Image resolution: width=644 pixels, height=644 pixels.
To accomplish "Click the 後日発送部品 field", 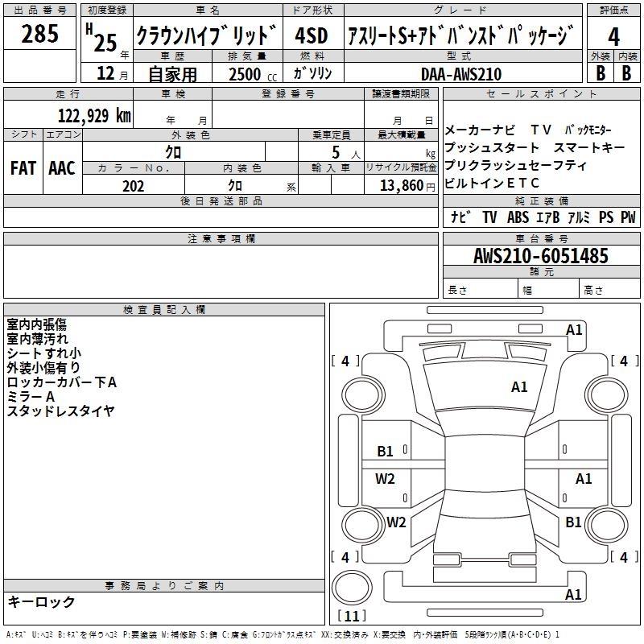I will (221, 217).
